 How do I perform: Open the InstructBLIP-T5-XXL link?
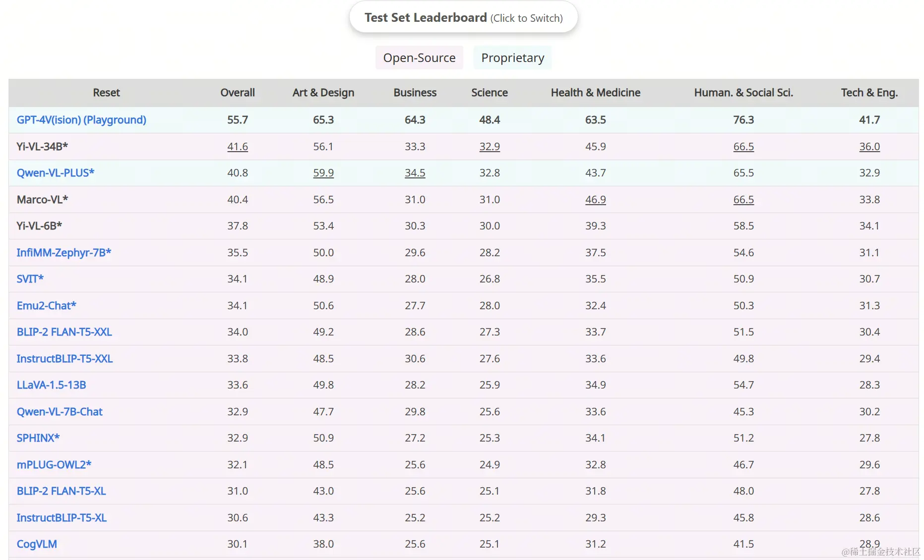click(64, 359)
